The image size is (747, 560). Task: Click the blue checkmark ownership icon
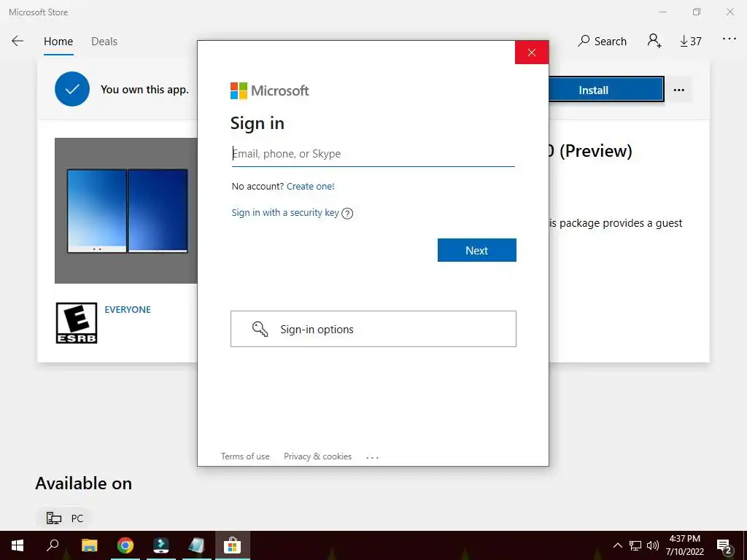[72, 89]
